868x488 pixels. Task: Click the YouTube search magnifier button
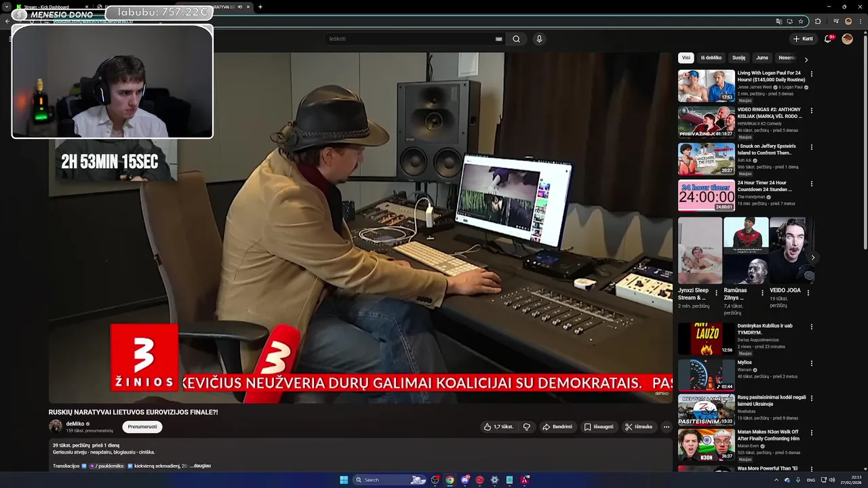tap(516, 39)
